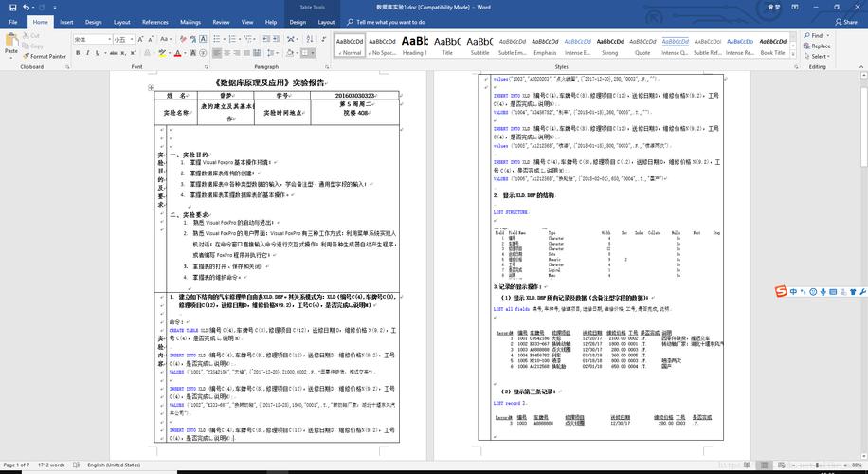Click the Undo arrow in quick access toolbar

pos(26,8)
